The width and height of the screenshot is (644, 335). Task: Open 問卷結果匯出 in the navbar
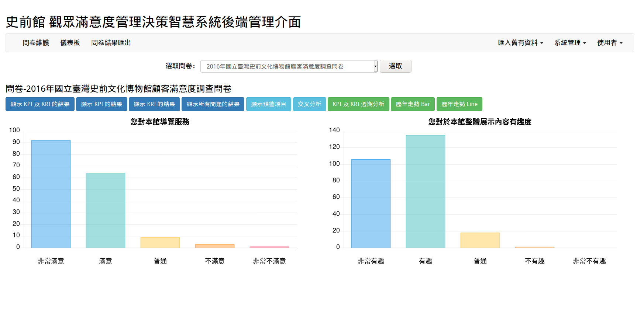coord(111,43)
